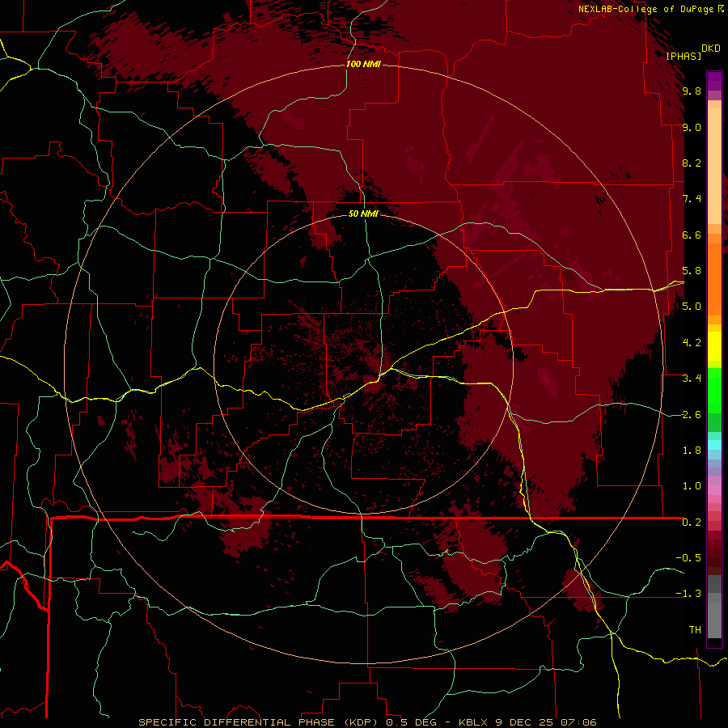
Task: Click the 5.0 value on the color scale
Action: tap(692, 307)
